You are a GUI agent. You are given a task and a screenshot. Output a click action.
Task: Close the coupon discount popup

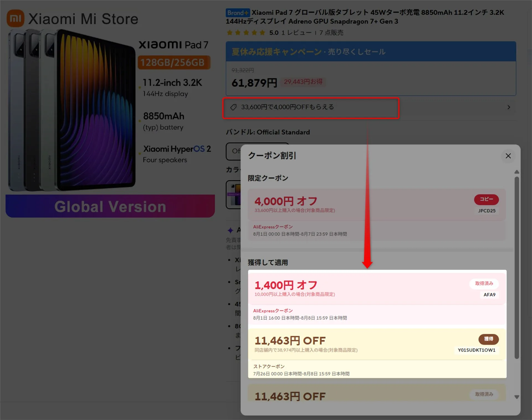(508, 156)
